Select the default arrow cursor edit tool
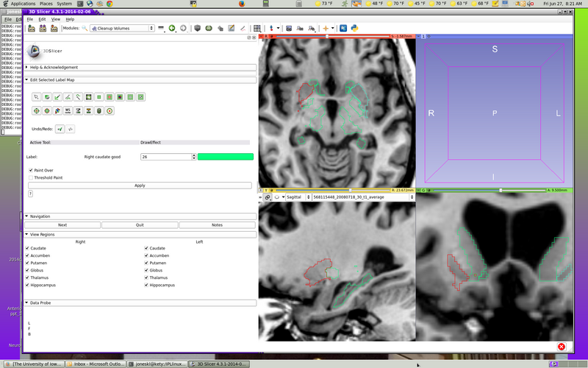588x368 pixels. [x=36, y=96]
